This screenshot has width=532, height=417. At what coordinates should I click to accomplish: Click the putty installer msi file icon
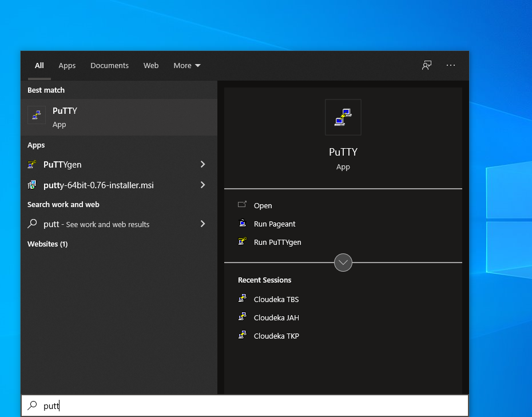coord(33,185)
